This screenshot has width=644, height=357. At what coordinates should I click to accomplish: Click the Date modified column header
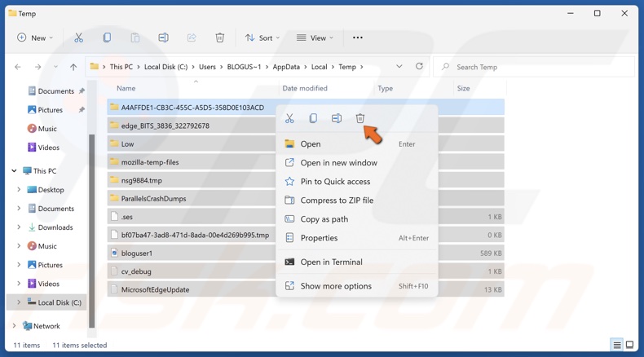tap(305, 88)
